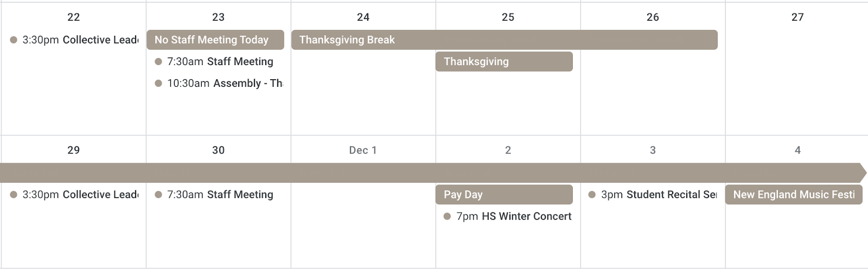Viewport: 868px width, 276px height.
Task: Open the 7pm HS Winter Concert event
Action: click(508, 216)
